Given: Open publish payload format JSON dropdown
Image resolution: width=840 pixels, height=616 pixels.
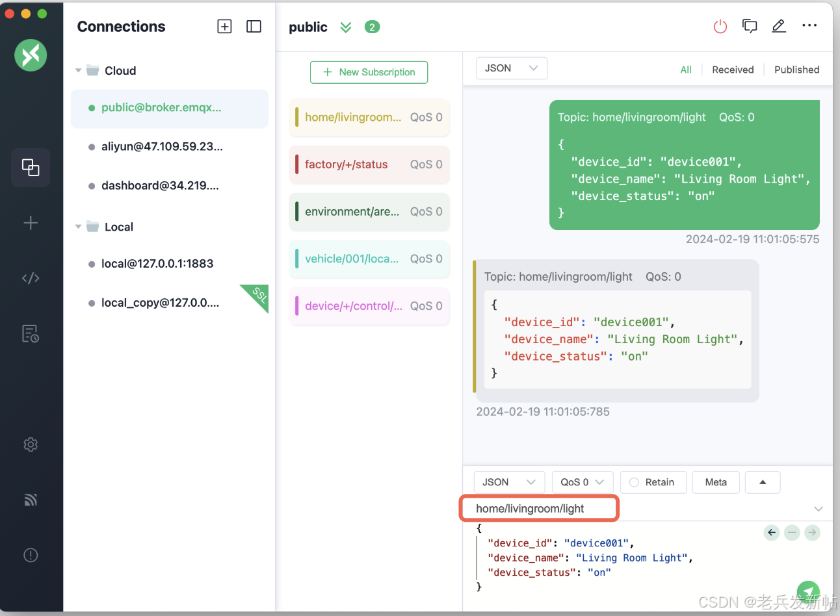Looking at the screenshot, I should coord(509,482).
